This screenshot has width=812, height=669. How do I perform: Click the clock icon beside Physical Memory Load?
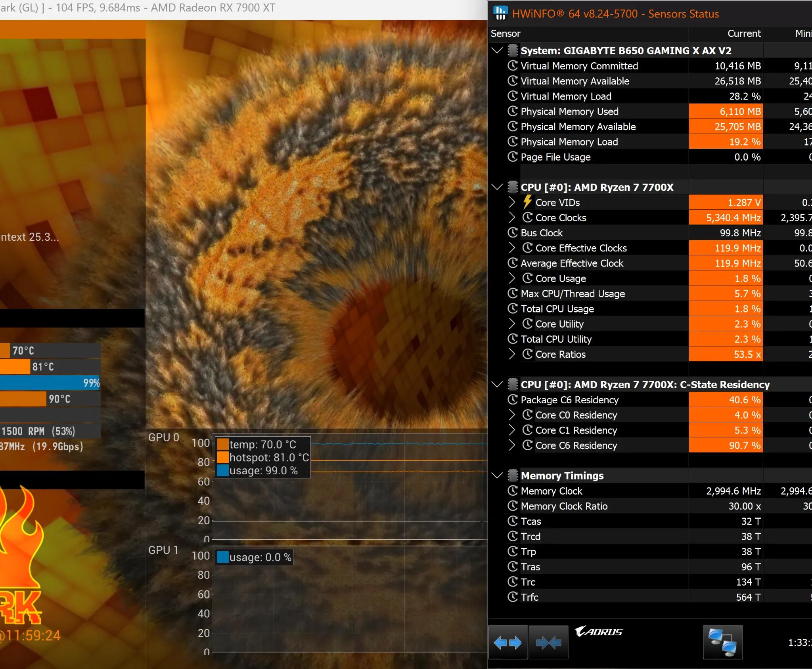(513, 142)
